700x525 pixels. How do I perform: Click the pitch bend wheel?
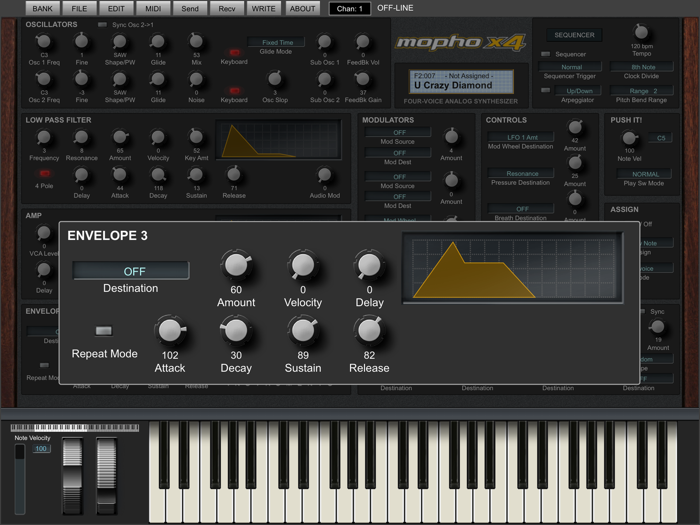pyautogui.click(x=72, y=476)
